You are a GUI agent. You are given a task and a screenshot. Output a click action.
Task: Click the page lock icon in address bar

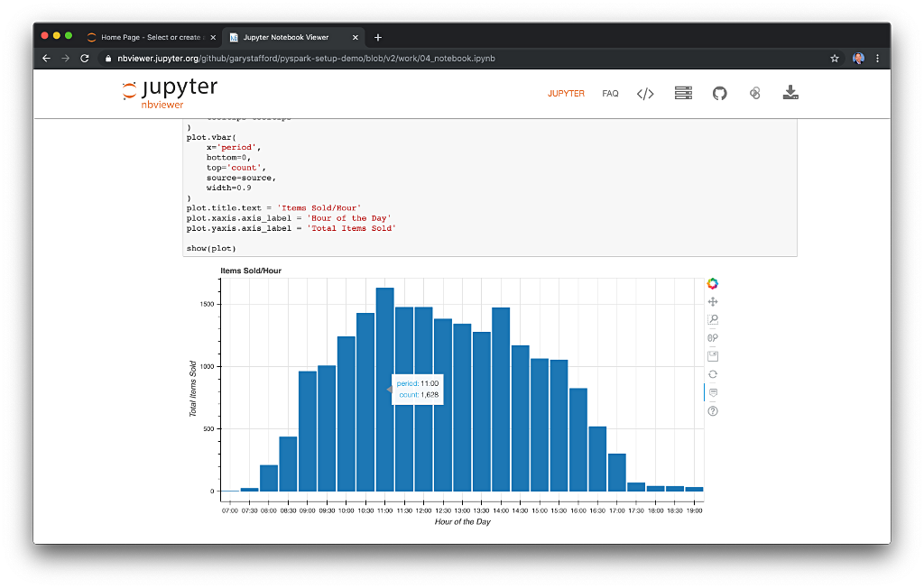(108, 59)
